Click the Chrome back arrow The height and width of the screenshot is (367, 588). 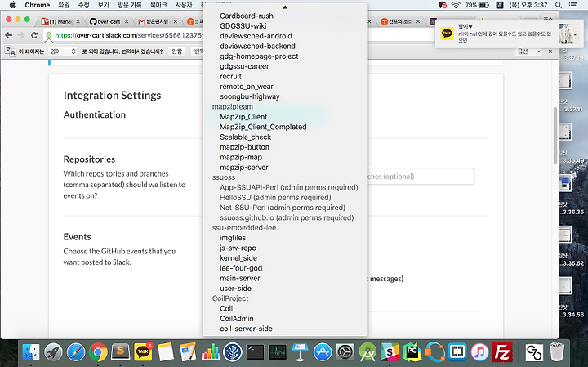[9, 35]
